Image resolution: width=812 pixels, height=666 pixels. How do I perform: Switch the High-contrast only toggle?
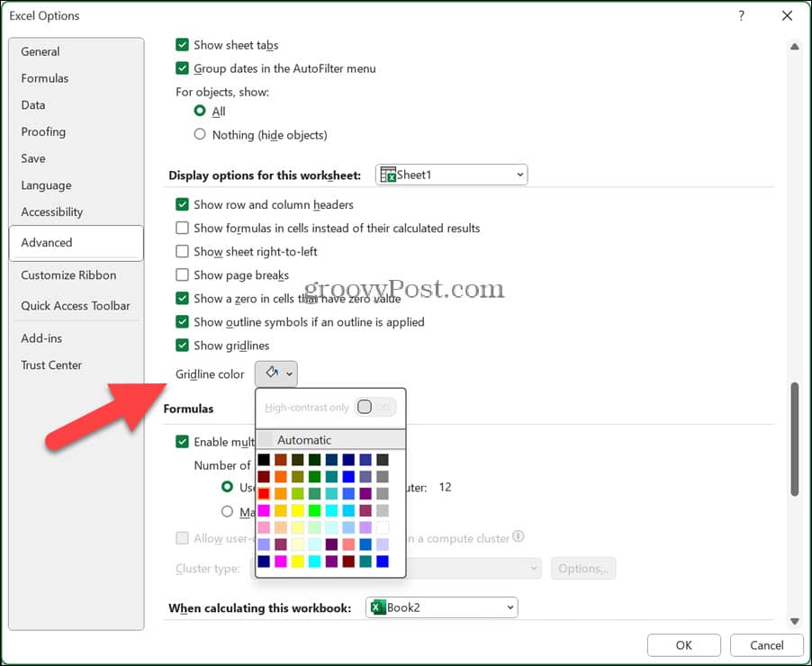(376, 407)
